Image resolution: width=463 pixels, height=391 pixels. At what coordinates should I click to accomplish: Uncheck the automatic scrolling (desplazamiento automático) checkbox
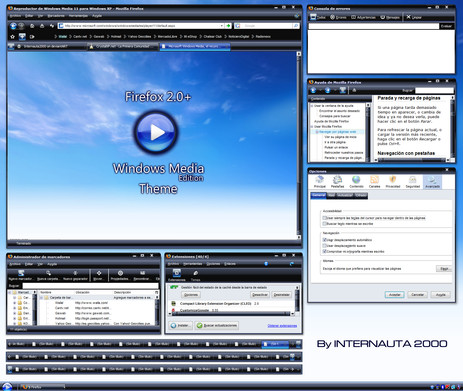point(325,240)
